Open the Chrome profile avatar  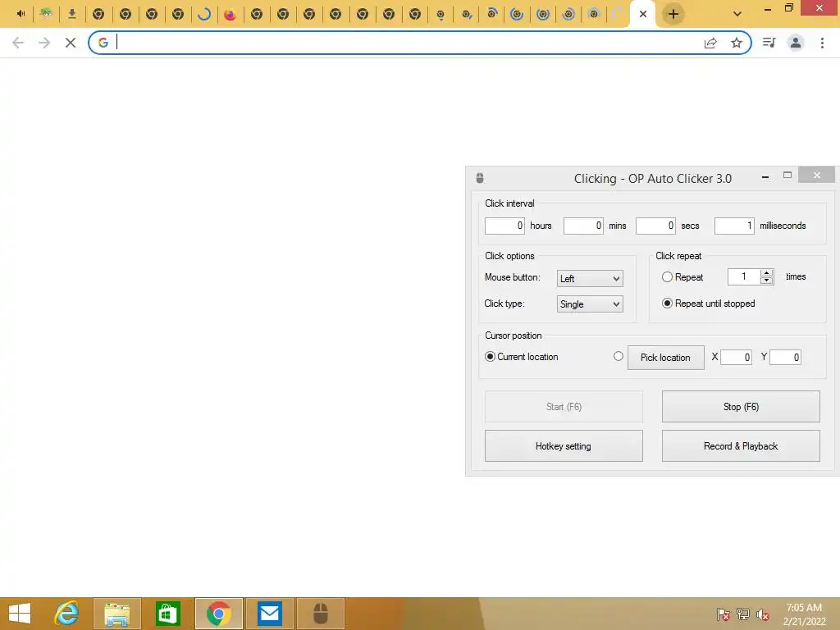(x=796, y=43)
